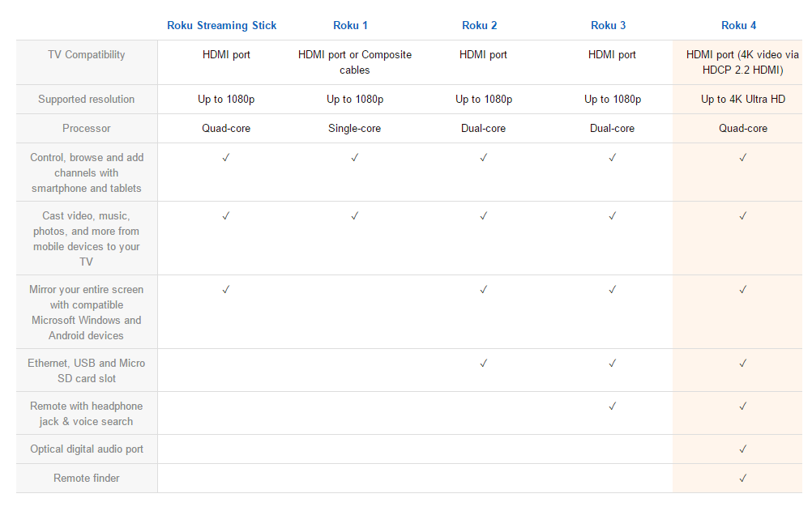Select 'HDMI port or Composite cables' cell
Viewport: 812px width, 515px height.
tap(355, 62)
